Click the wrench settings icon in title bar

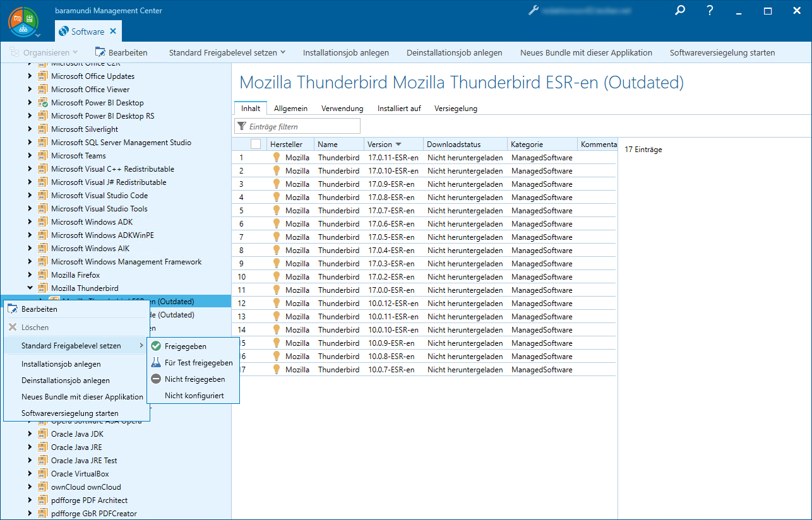[533, 11]
